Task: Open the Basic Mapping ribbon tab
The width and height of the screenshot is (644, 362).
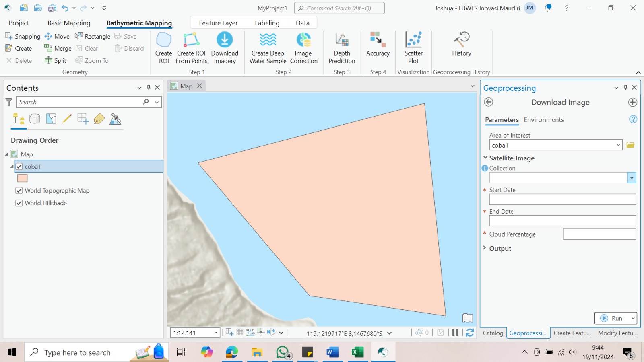Action: pos(69,23)
